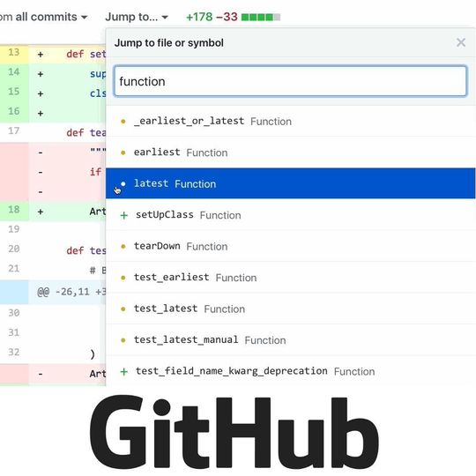Jump to test_latest function
The height and width of the screenshot is (476, 476).
pyautogui.click(x=291, y=309)
